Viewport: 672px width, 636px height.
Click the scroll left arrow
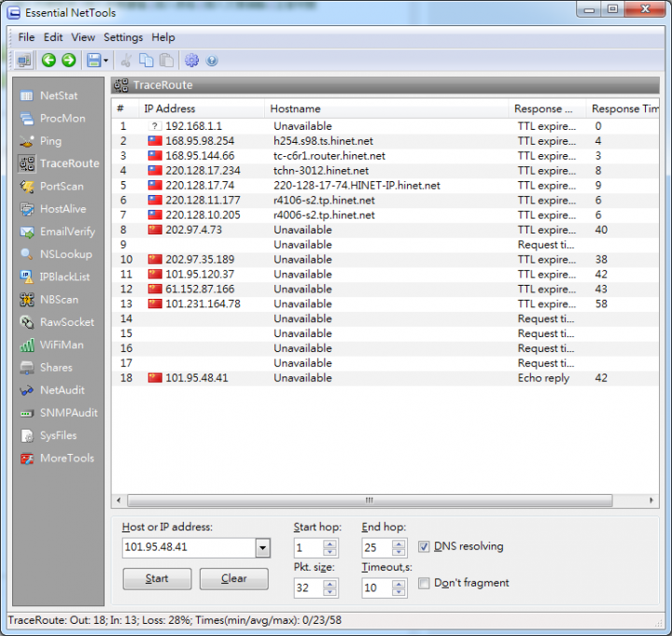click(x=119, y=501)
